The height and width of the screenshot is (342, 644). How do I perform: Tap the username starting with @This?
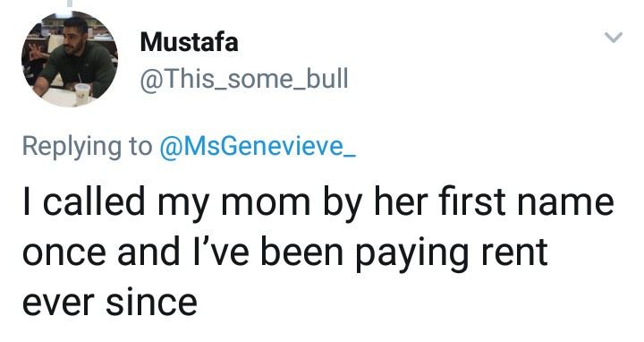(x=244, y=79)
